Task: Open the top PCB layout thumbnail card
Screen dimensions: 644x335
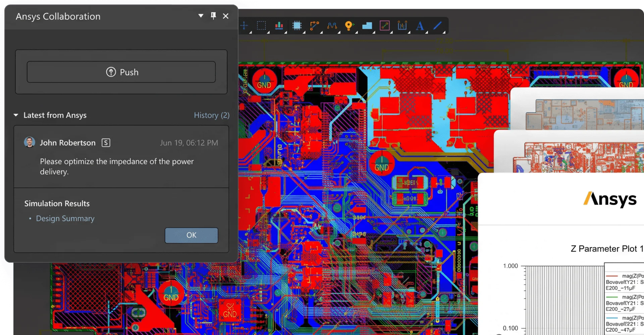Action: [577, 109]
